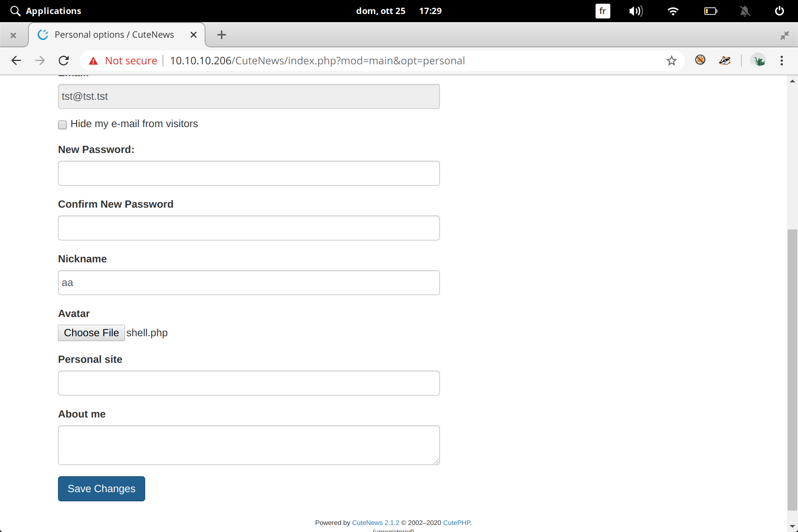Click into the Nickname input field
Image resolution: width=798 pixels, height=532 pixels.
point(249,283)
